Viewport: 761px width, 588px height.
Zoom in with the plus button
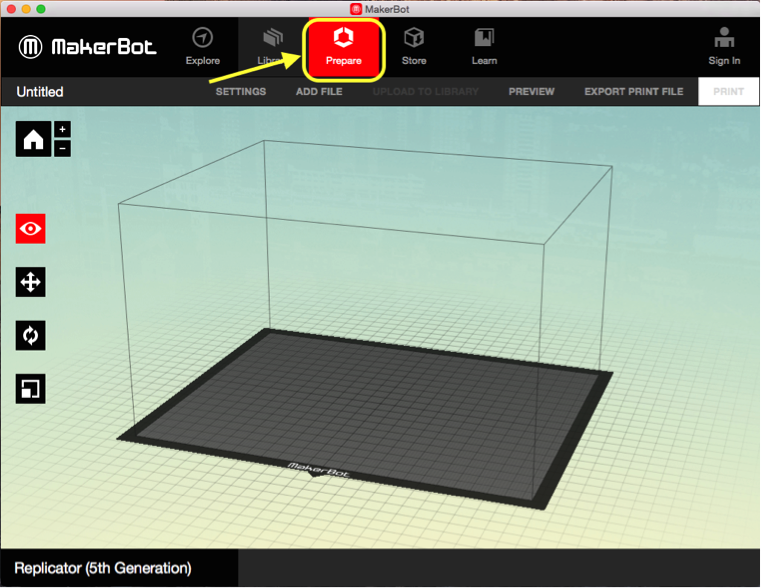coord(63,130)
